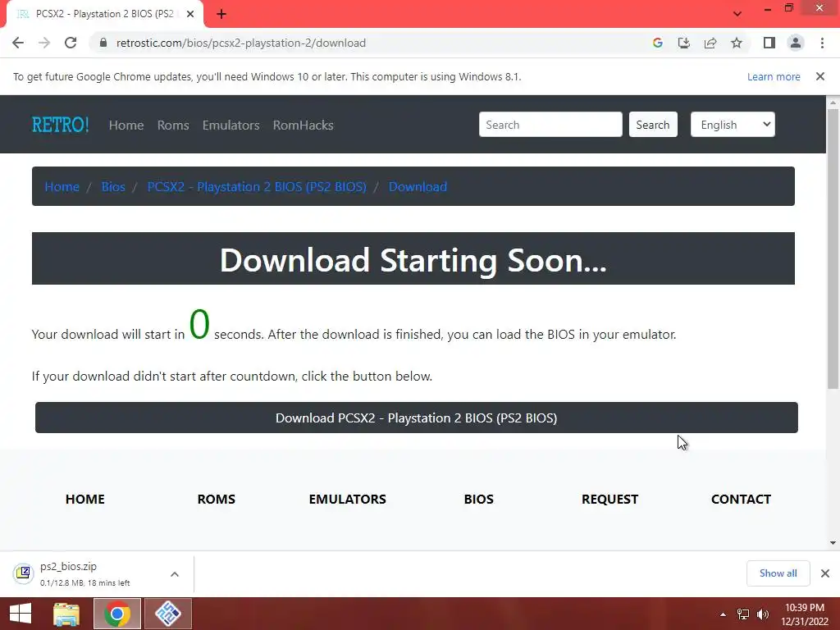Show hidden system tray icons
Viewport: 840px width, 630px height.
(724, 614)
